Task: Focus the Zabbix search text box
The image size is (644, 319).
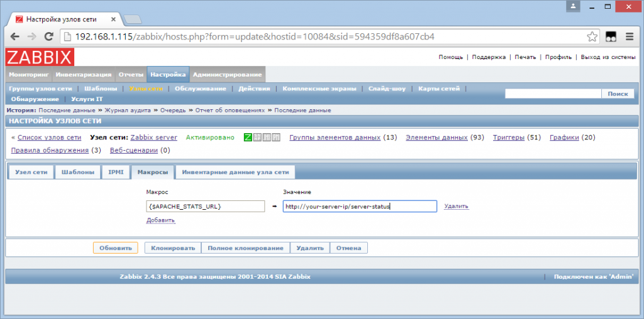Action: (552, 94)
